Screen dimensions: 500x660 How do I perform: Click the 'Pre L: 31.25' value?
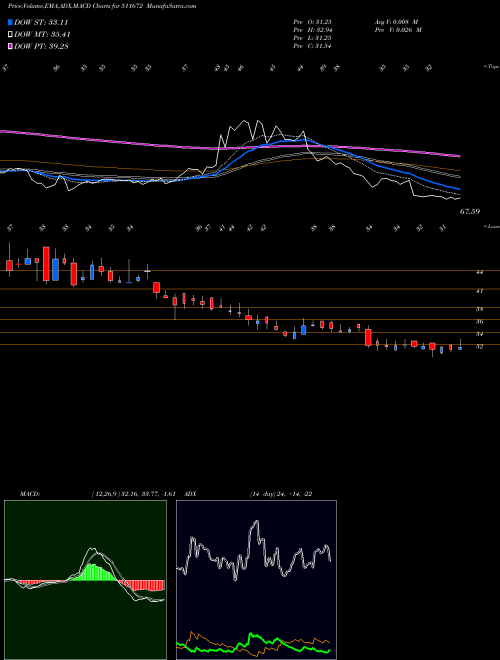click(x=314, y=38)
